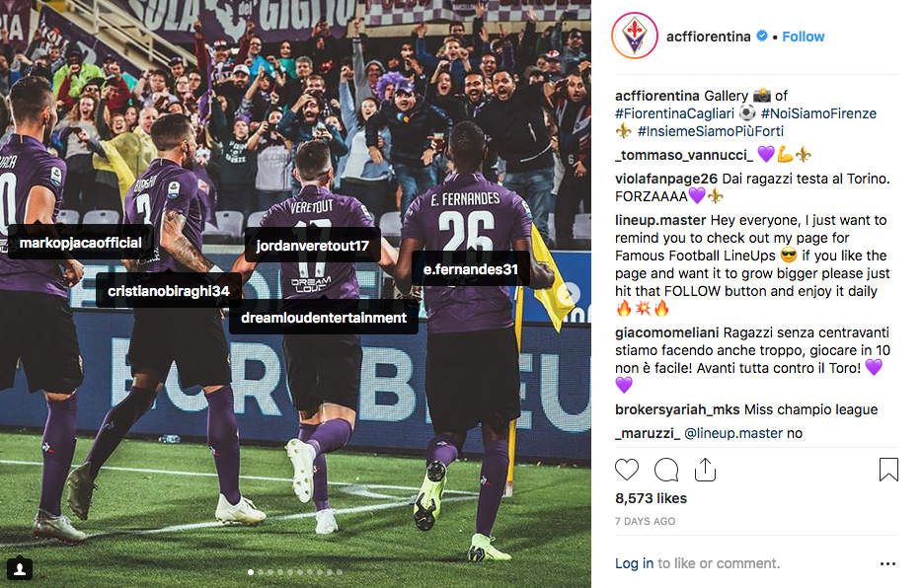Open the #FiorentinaCagliari hashtag
This screenshot has width=922, height=588.
pos(674,113)
